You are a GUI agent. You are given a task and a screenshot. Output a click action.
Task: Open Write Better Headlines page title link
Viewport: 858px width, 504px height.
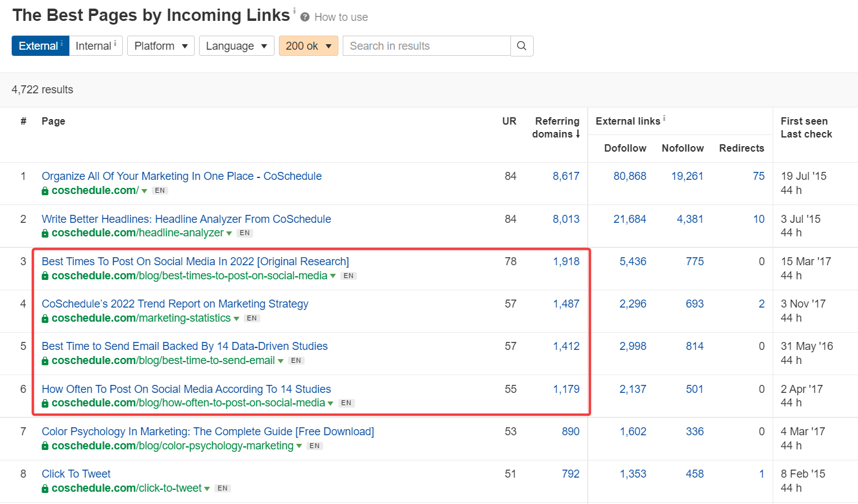(x=186, y=219)
